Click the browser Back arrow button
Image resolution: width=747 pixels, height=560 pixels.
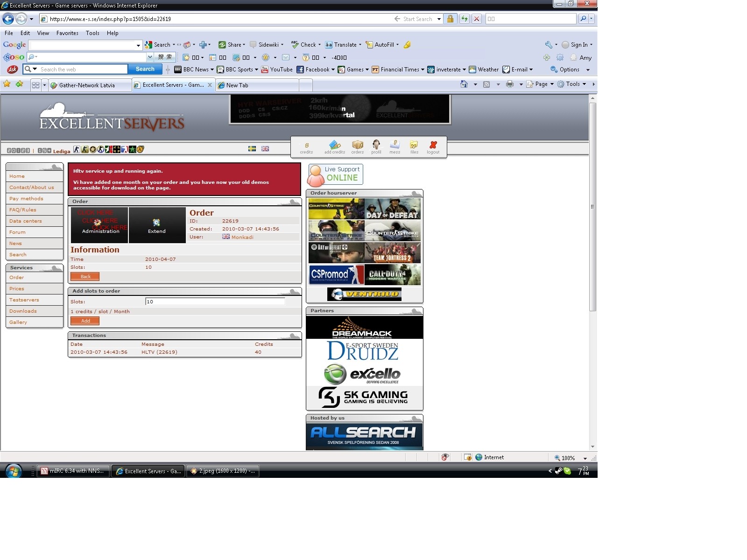8,19
